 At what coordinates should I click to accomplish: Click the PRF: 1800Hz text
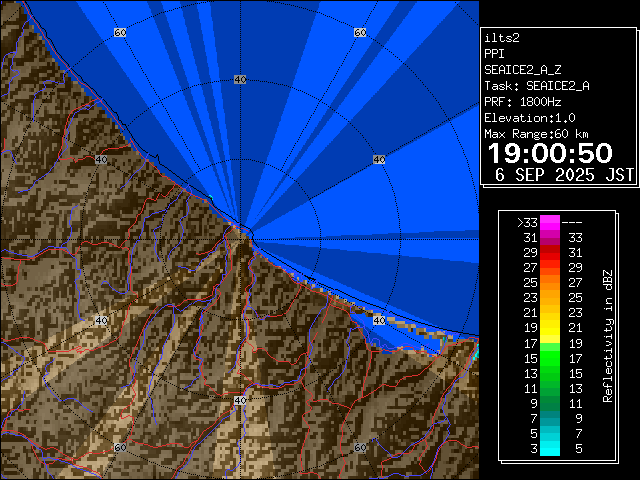pos(522,102)
